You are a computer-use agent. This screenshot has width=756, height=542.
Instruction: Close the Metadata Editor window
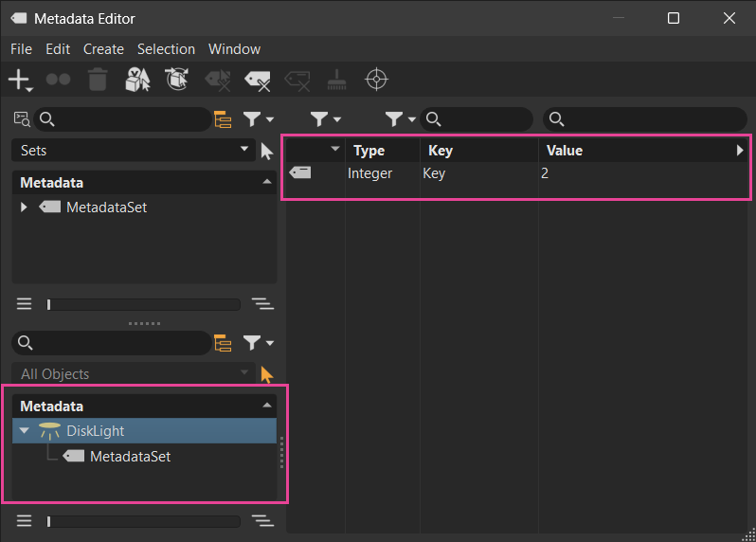click(729, 18)
